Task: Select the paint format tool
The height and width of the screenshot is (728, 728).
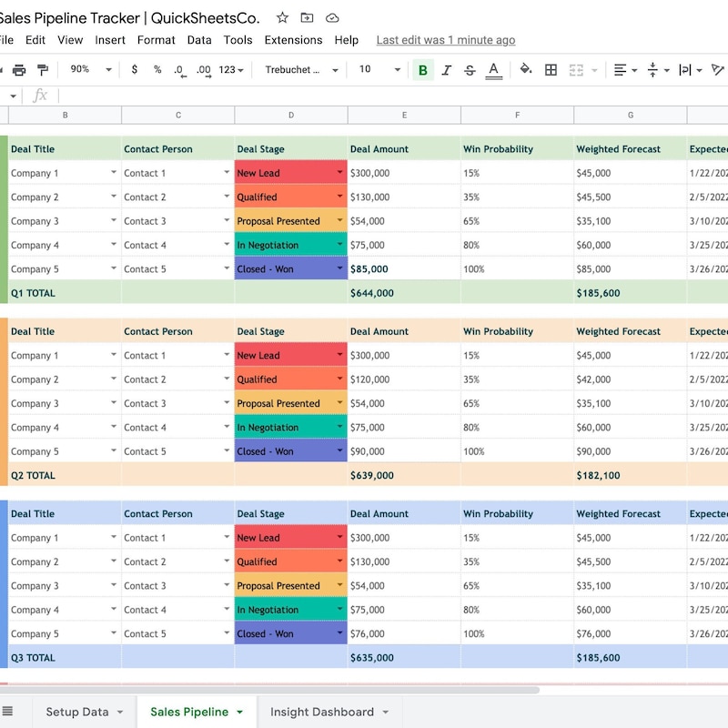Action: [x=42, y=69]
